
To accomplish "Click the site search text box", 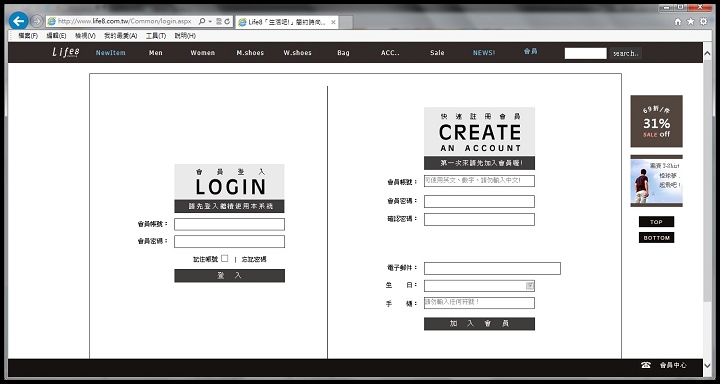I will pyautogui.click(x=585, y=53).
